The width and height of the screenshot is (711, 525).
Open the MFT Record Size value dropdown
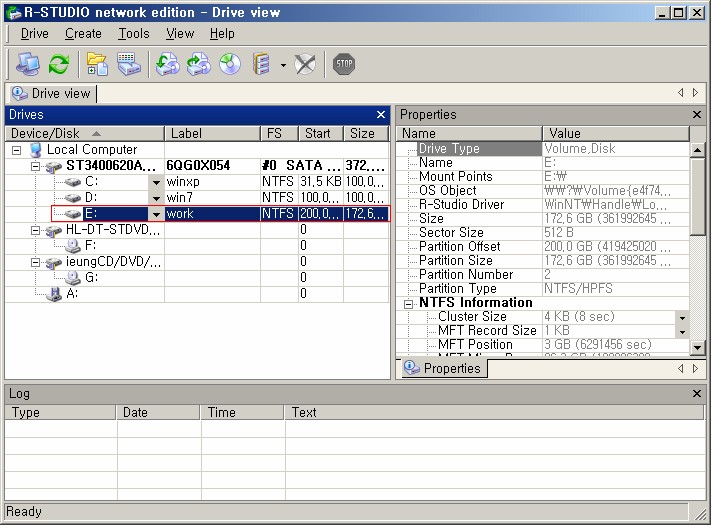click(x=682, y=332)
